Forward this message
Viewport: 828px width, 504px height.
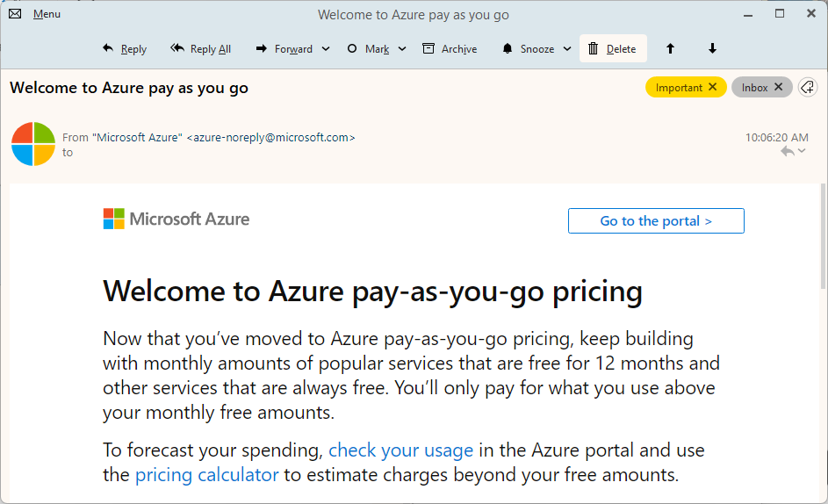(x=284, y=49)
